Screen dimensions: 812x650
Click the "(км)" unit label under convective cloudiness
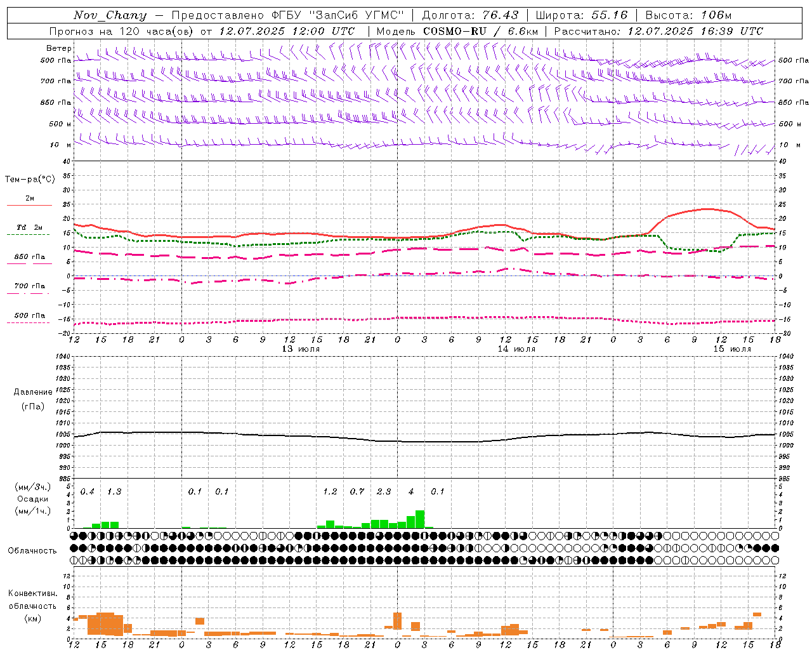[32, 618]
